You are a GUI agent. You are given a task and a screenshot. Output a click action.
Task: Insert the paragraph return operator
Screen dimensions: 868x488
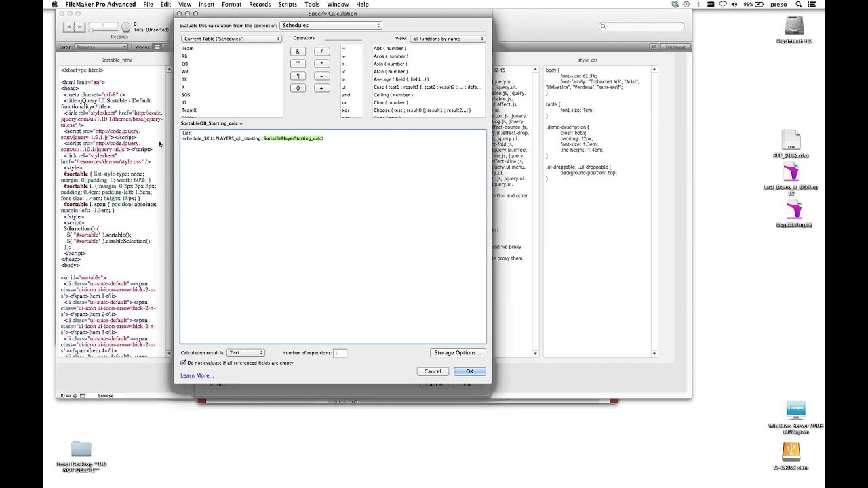[297, 76]
